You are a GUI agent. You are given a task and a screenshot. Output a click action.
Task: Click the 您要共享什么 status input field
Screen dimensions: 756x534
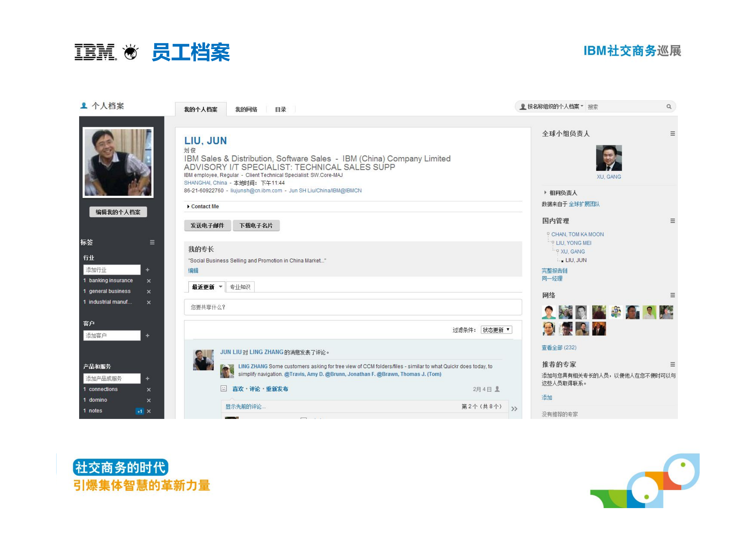(353, 307)
